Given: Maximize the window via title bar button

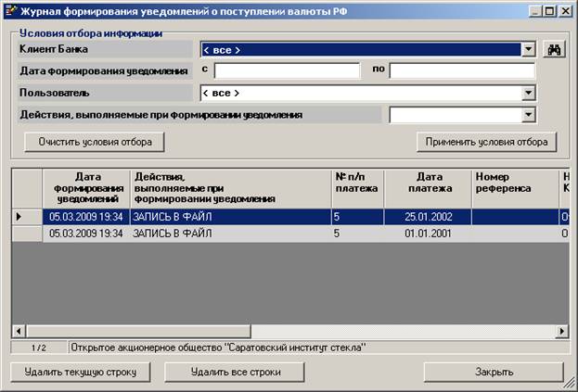Looking at the screenshot, I should pos(550,10).
